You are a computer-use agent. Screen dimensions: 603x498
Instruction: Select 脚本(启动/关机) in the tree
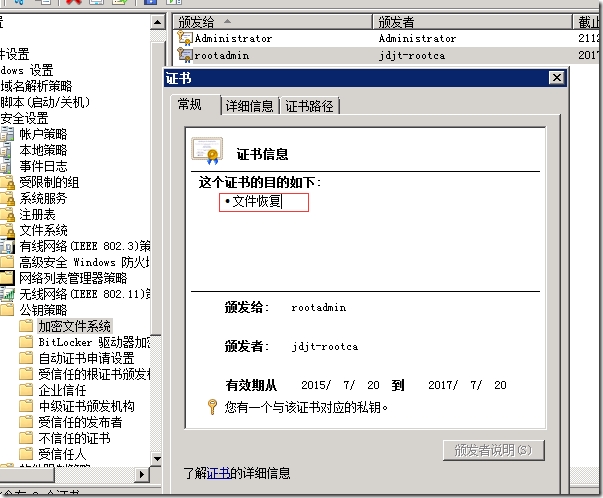coord(45,102)
